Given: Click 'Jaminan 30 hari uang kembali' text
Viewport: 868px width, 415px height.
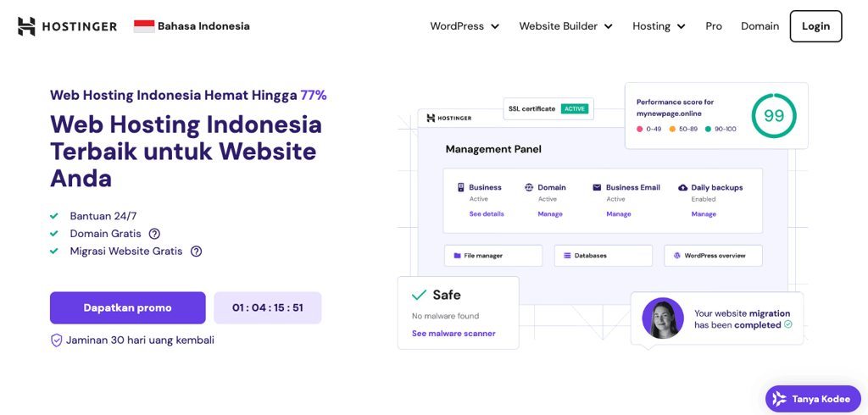Looking at the screenshot, I should pos(140,340).
